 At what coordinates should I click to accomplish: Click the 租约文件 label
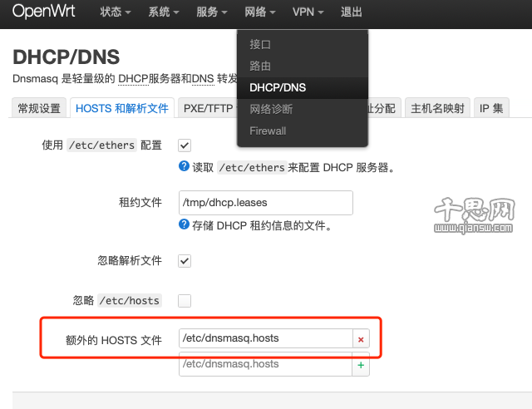coord(140,202)
